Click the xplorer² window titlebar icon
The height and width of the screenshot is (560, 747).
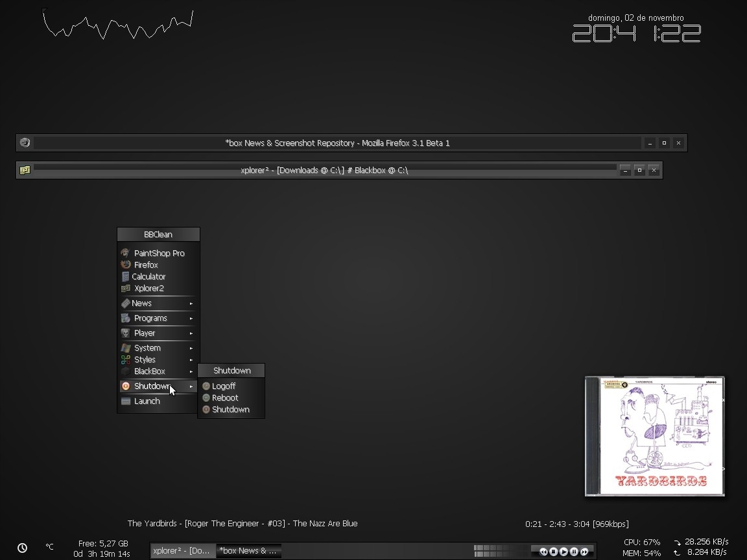pos(25,170)
